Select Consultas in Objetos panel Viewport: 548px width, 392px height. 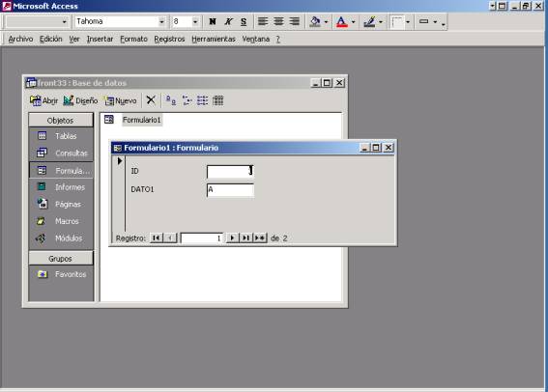pyautogui.click(x=61, y=153)
